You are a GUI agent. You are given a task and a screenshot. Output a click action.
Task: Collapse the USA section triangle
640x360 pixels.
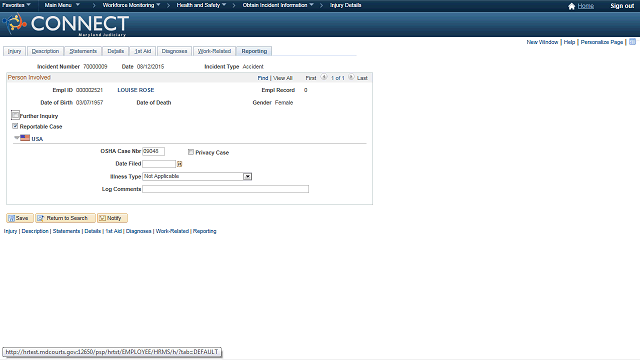click(17, 138)
